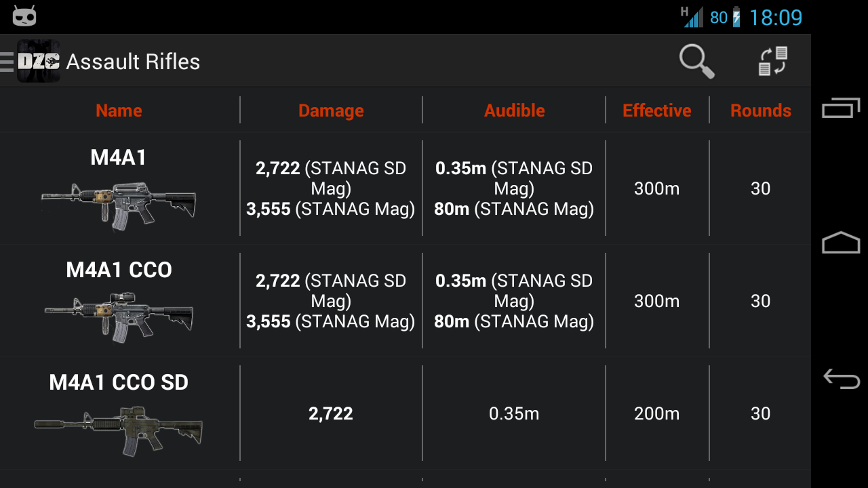Tap the Assault Rifles title text
Screen dimensions: 868x488
click(x=134, y=62)
